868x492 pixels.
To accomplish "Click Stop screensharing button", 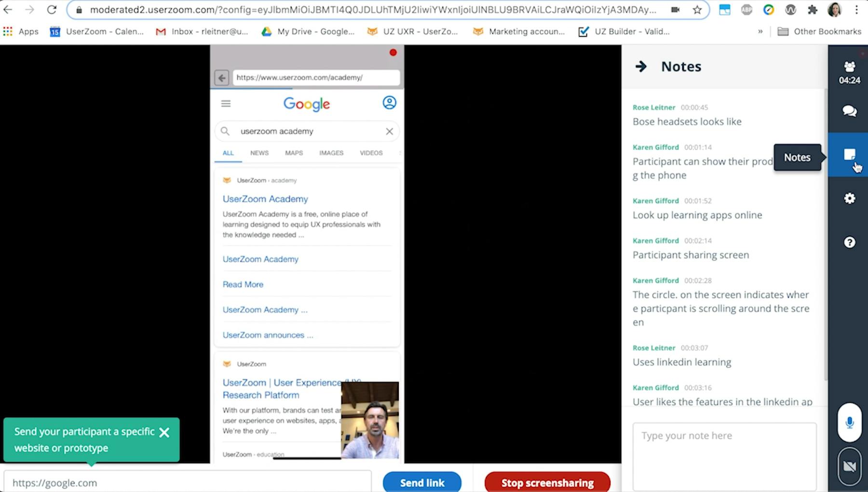I will (547, 482).
